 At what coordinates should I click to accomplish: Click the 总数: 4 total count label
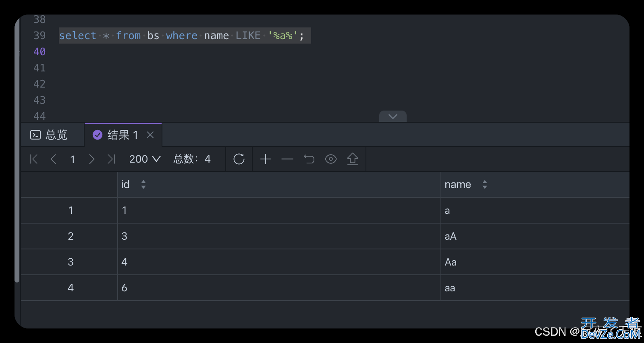192,159
